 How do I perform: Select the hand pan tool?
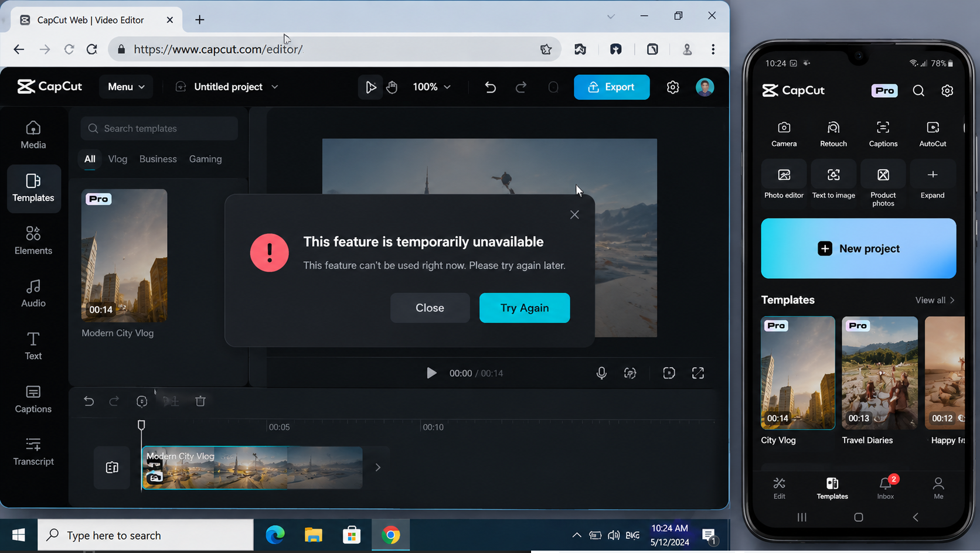tap(392, 87)
